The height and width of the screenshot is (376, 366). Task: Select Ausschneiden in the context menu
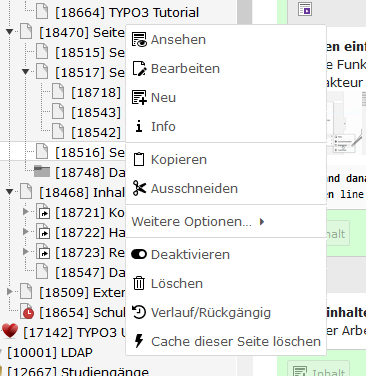(226, 188)
